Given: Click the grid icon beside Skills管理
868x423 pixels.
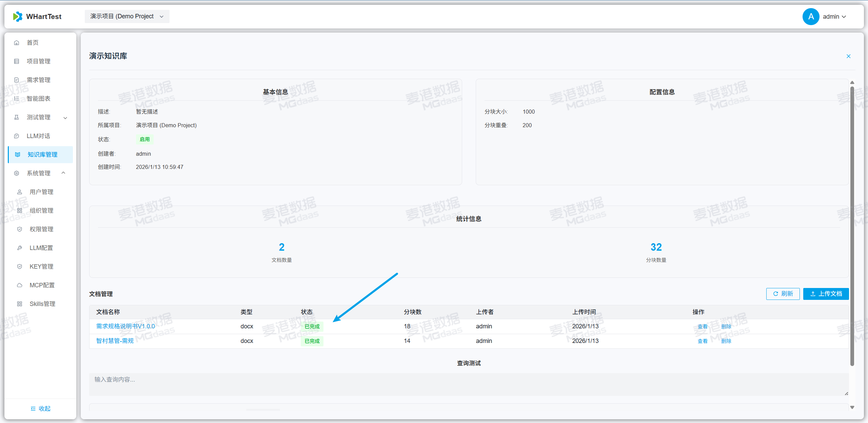Looking at the screenshot, I should (x=20, y=304).
